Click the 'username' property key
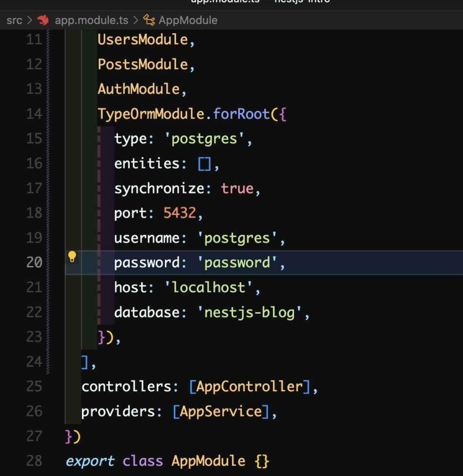 147,238
